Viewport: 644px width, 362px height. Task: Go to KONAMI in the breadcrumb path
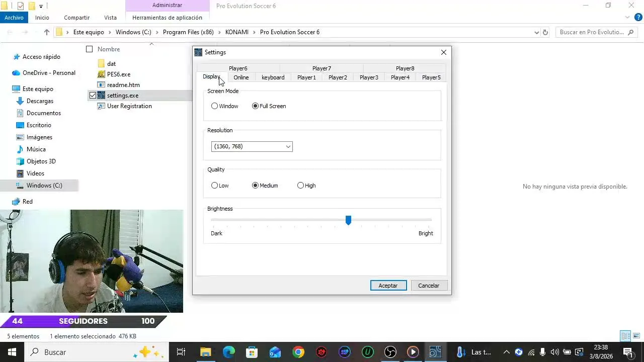[x=236, y=32]
